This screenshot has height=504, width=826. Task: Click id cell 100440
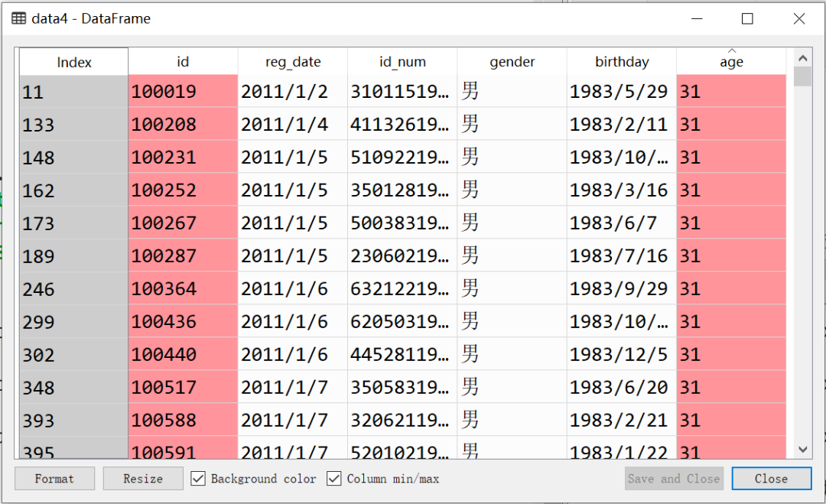click(183, 354)
